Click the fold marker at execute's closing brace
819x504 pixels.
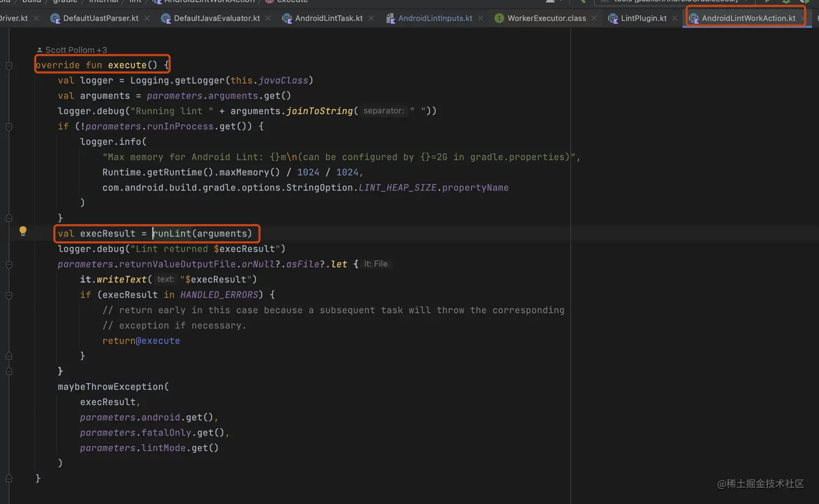[9, 479]
